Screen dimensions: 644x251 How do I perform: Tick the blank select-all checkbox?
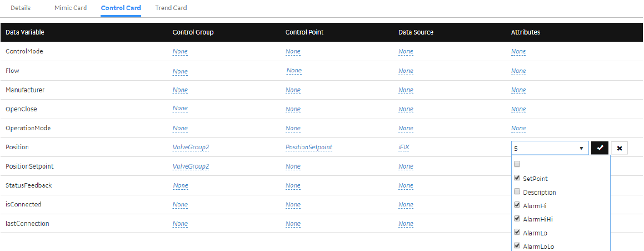(517, 164)
